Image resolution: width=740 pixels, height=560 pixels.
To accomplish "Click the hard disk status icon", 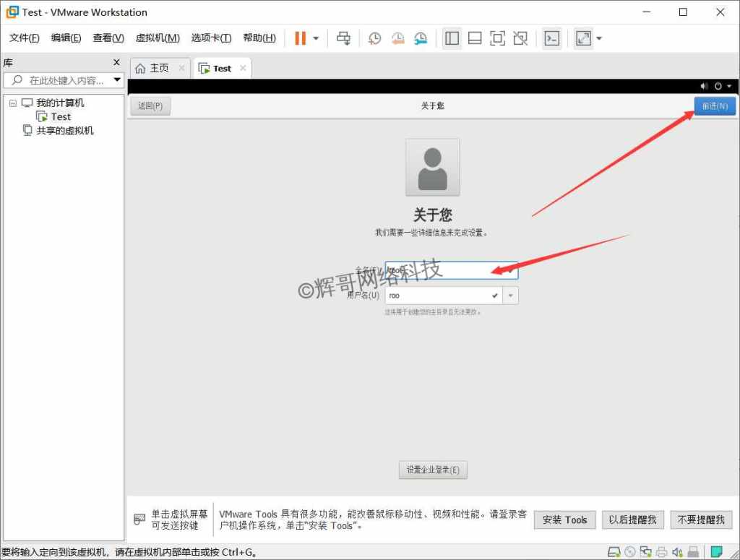I will click(x=614, y=551).
